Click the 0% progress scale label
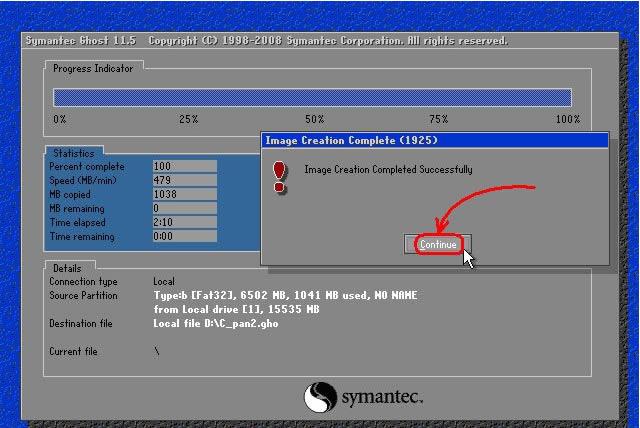 coord(60,119)
